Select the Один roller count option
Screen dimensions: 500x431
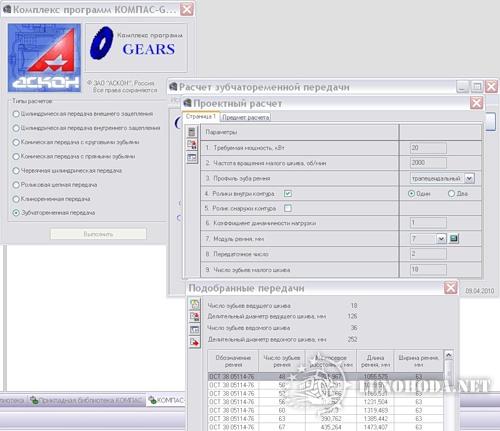click(412, 193)
